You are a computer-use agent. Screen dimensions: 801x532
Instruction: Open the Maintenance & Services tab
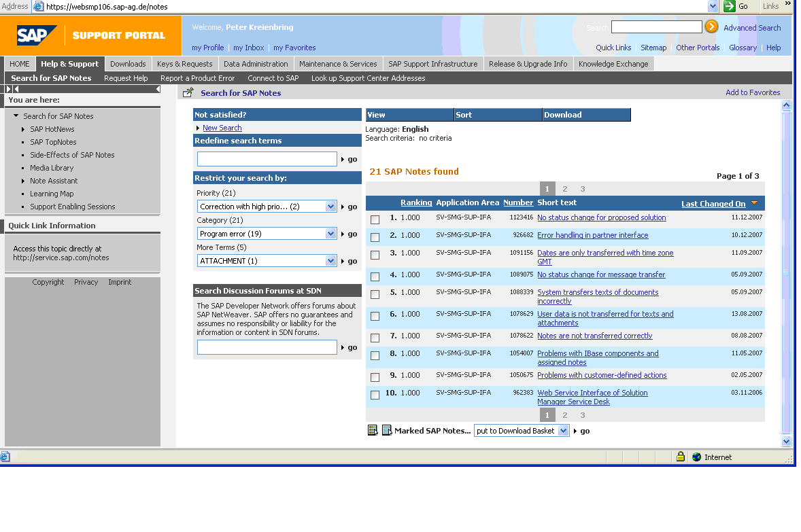338,64
